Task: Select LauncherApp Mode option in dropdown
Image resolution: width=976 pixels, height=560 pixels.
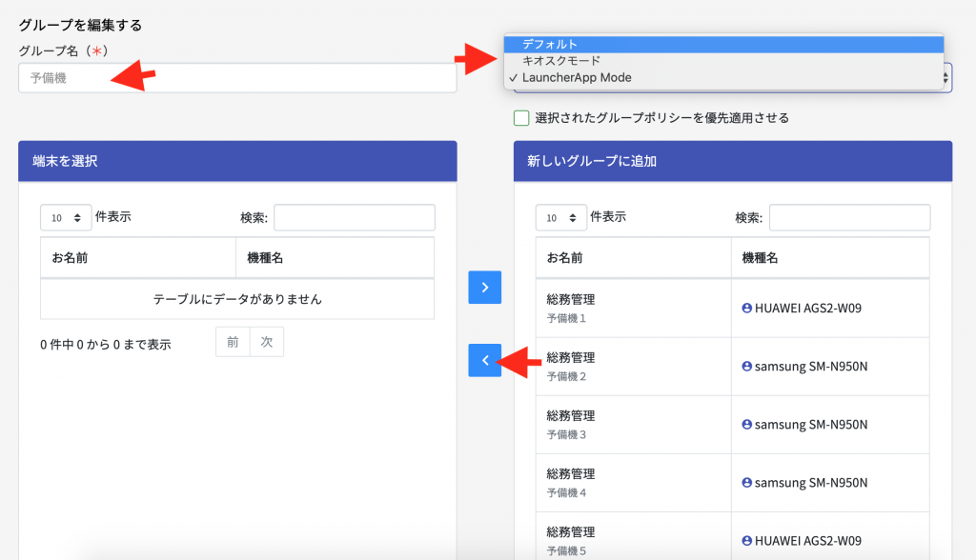Action: [x=724, y=78]
